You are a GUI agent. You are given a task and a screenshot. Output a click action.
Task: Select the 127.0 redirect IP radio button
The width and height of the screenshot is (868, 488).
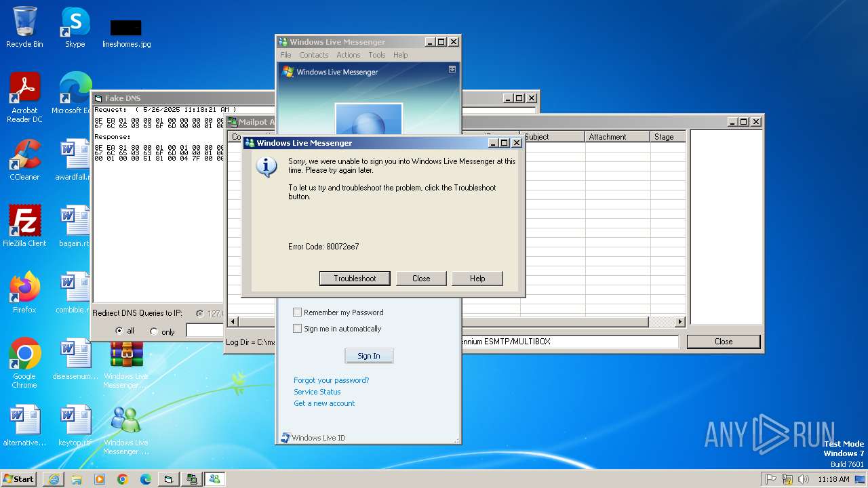pyautogui.click(x=199, y=314)
